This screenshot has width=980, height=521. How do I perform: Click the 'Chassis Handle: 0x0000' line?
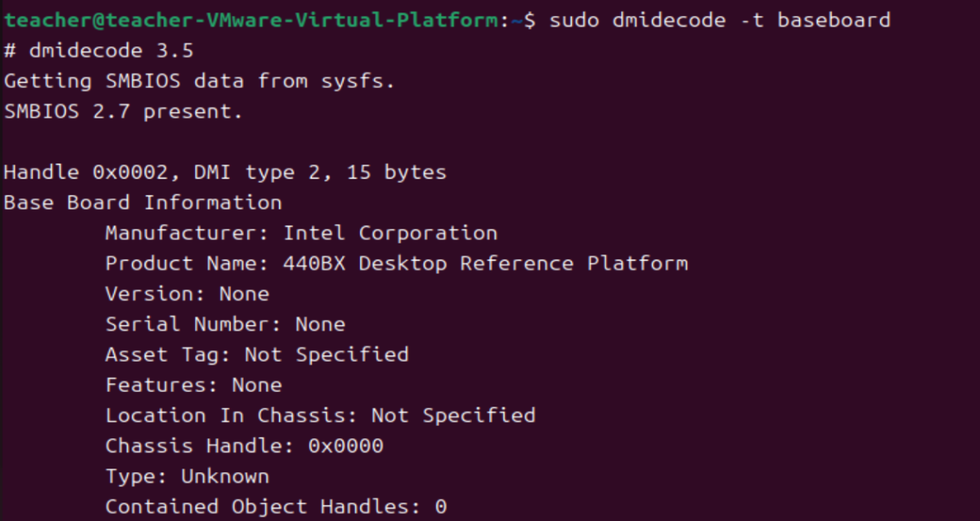coord(244,445)
